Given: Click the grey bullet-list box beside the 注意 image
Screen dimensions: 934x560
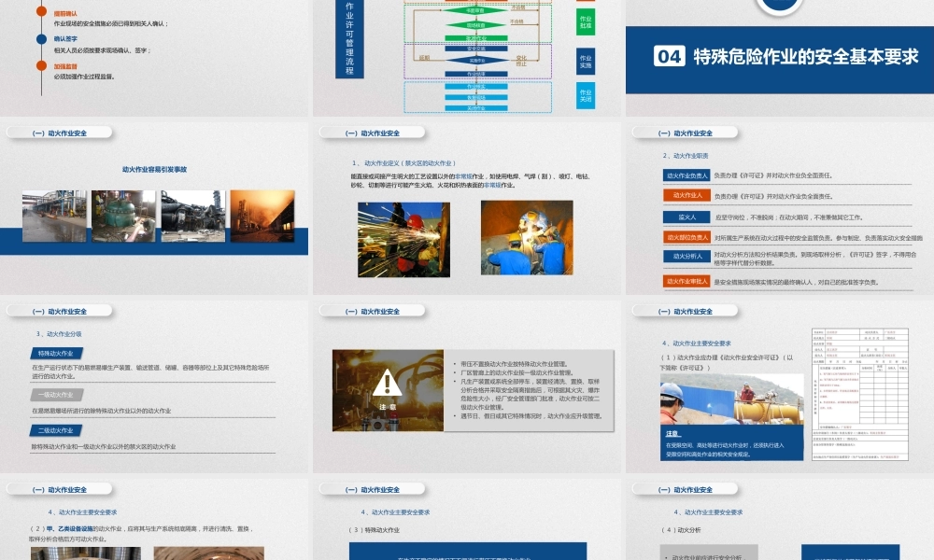Looking at the screenshot, I should click(x=529, y=390).
